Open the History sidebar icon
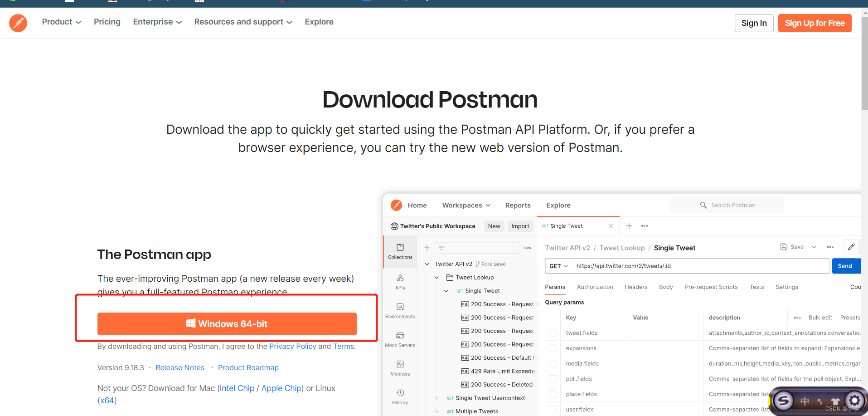 click(x=400, y=396)
